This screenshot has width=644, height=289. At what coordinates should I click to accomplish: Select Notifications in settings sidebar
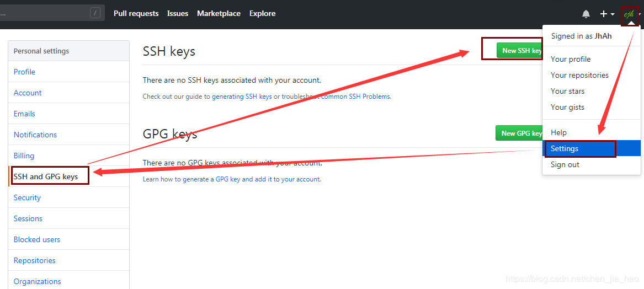click(x=68, y=135)
